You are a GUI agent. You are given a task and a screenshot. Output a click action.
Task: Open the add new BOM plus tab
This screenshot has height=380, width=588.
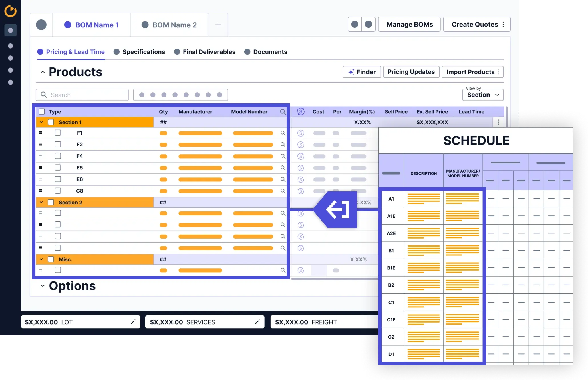coord(218,25)
